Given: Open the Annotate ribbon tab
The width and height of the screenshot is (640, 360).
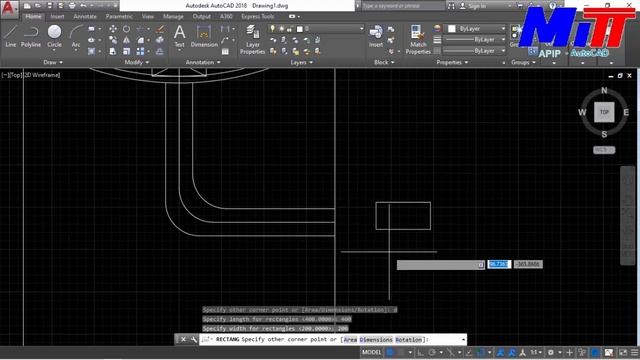Looking at the screenshot, I should pyautogui.click(x=85, y=16).
